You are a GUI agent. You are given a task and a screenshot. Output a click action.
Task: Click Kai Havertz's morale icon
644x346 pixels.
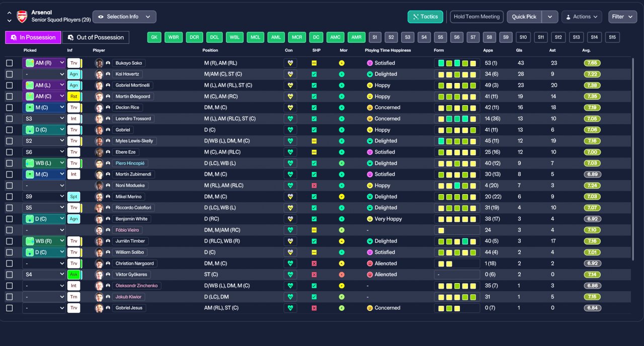[342, 74]
